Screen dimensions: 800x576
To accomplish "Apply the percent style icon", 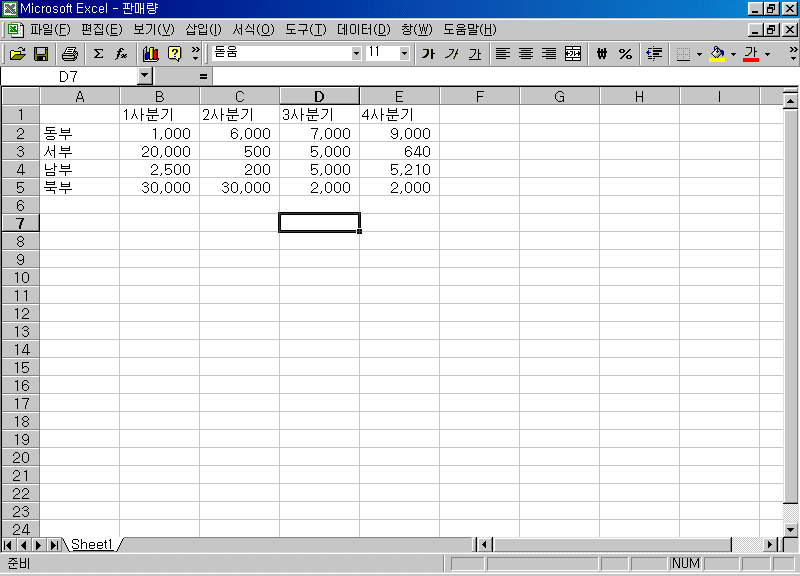I will pos(625,53).
